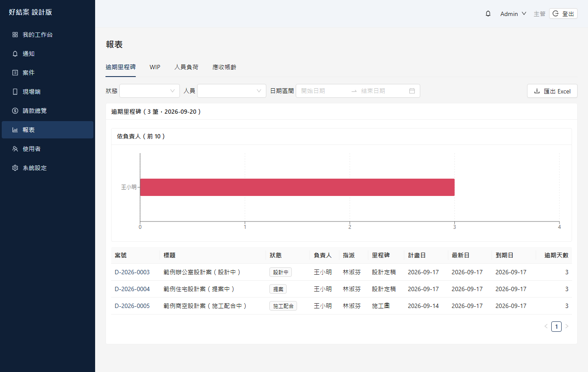Click the 結束日期 input field
The width and height of the screenshot is (588, 372).
pyautogui.click(x=383, y=91)
